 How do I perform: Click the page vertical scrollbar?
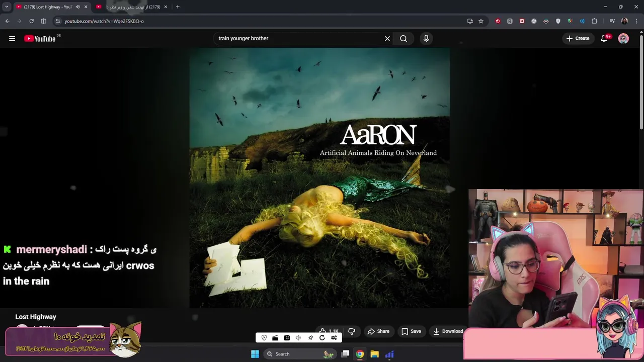[x=640, y=81]
